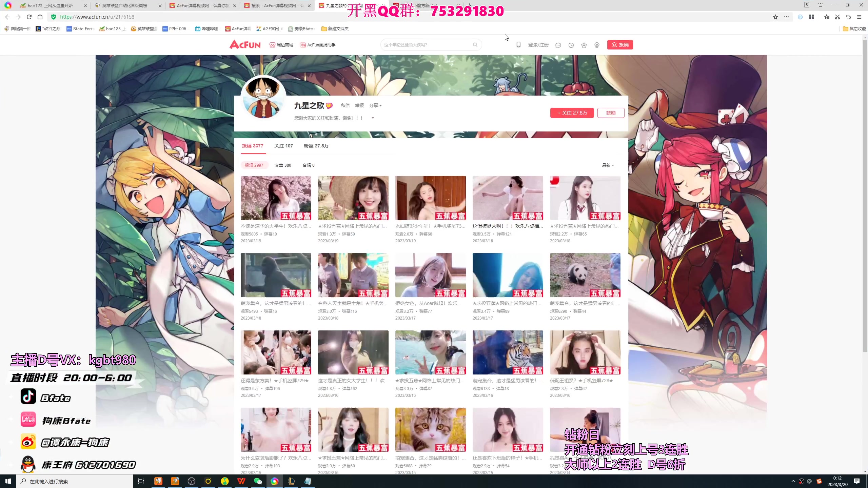Open WeChat from the taskbar
Image resolution: width=868 pixels, height=488 pixels.
coord(258,481)
